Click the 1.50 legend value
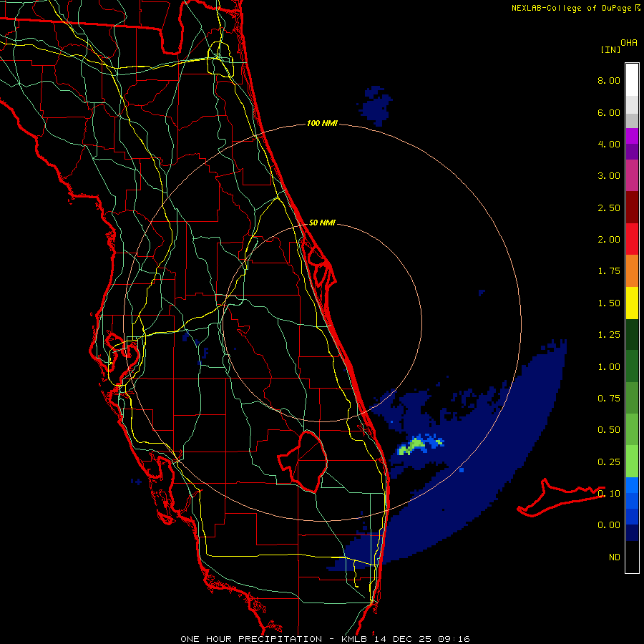The image size is (644, 644). [609, 303]
